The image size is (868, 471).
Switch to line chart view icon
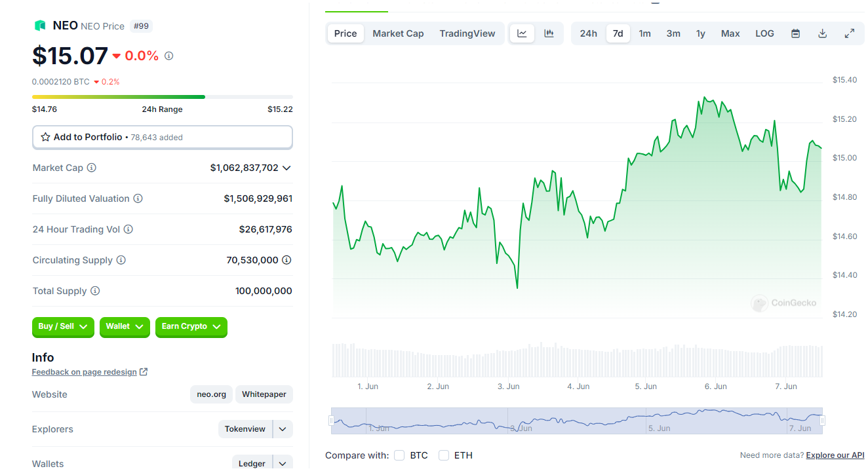(x=522, y=33)
